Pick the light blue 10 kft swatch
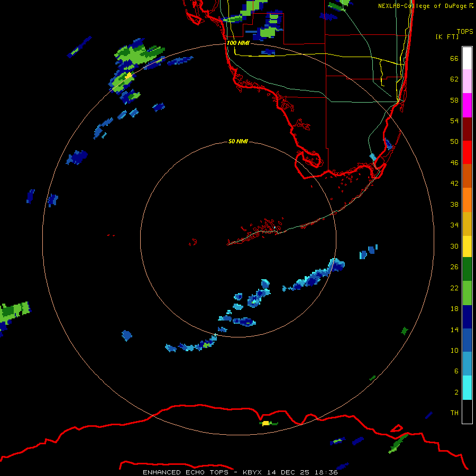The height and width of the screenshot is (476, 476). (467, 364)
